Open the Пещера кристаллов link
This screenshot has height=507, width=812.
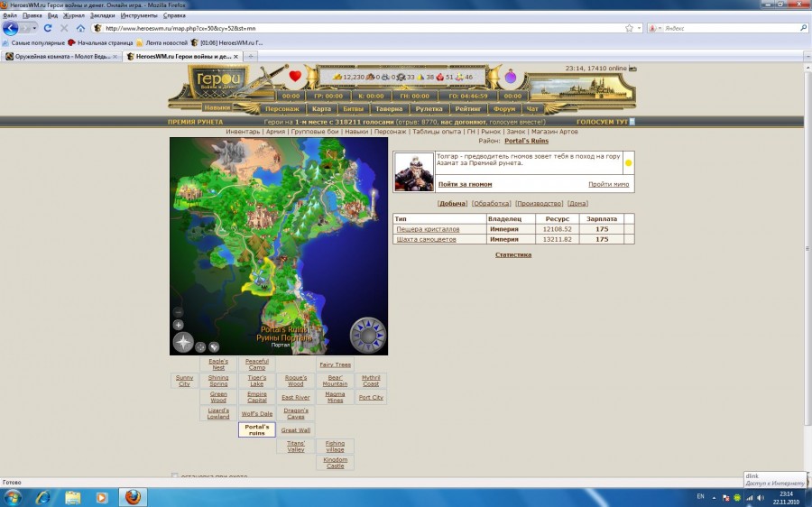tap(428, 229)
